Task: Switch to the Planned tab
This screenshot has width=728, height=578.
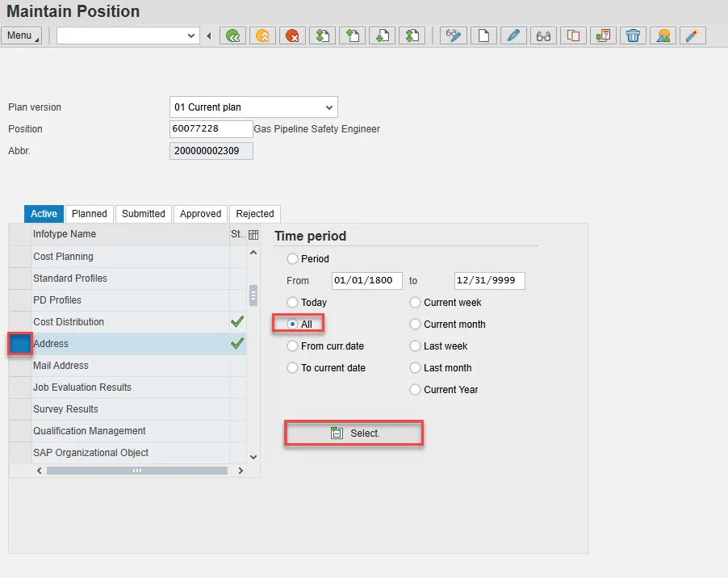Action: click(x=89, y=214)
